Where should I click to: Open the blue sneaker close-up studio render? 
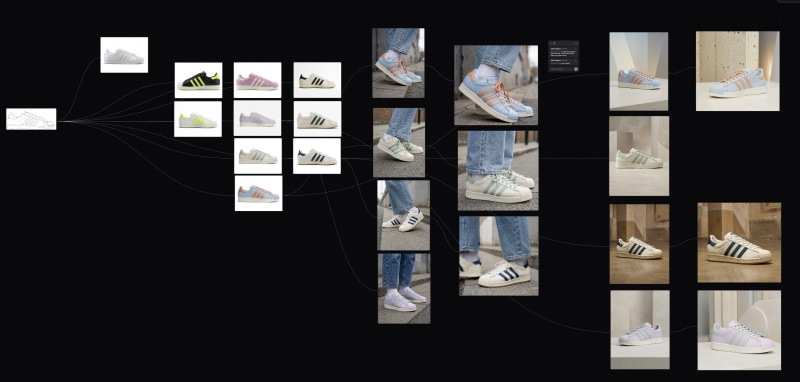737,71
